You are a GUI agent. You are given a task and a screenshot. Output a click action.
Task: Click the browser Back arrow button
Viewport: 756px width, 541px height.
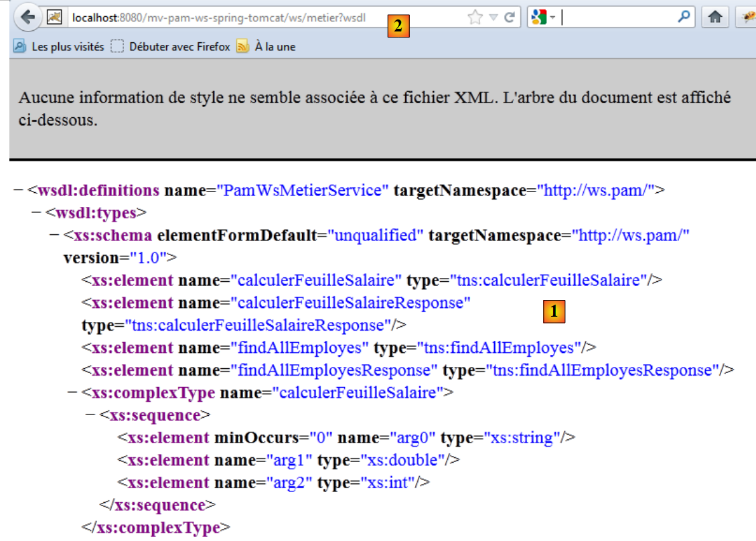click(28, 17)
